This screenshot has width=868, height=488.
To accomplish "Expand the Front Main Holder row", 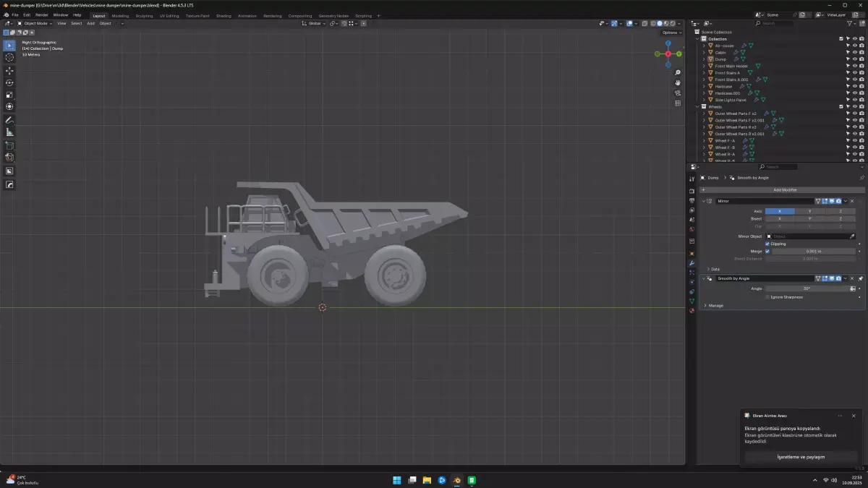I will click(704, 66).
